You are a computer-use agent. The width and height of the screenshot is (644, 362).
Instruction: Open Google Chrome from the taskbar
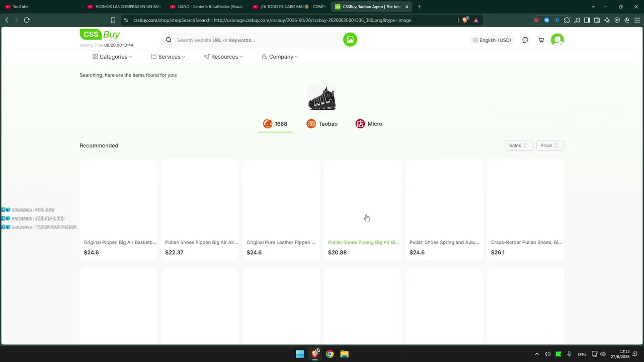[x=330, y=354]
